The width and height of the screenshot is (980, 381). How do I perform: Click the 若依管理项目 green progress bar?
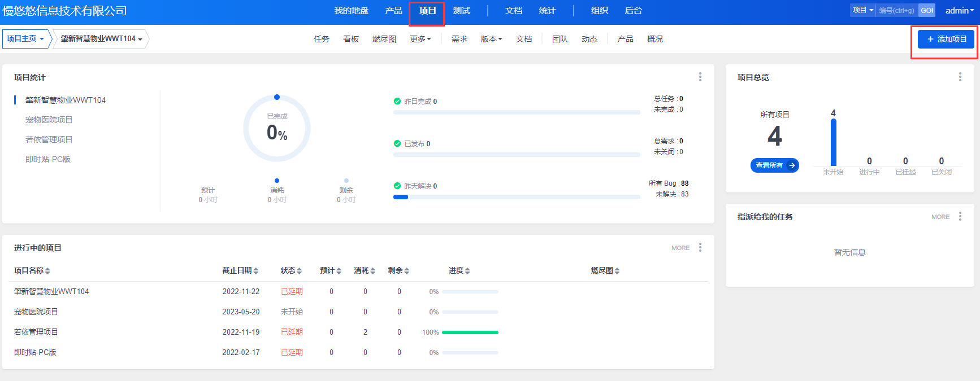470,332
